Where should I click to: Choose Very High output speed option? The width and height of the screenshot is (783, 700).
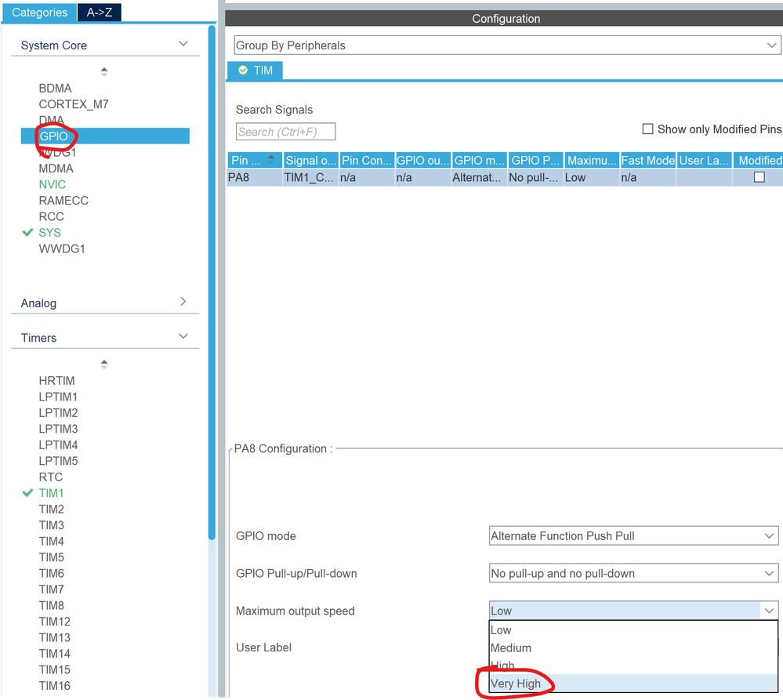(x=633, y=684)
